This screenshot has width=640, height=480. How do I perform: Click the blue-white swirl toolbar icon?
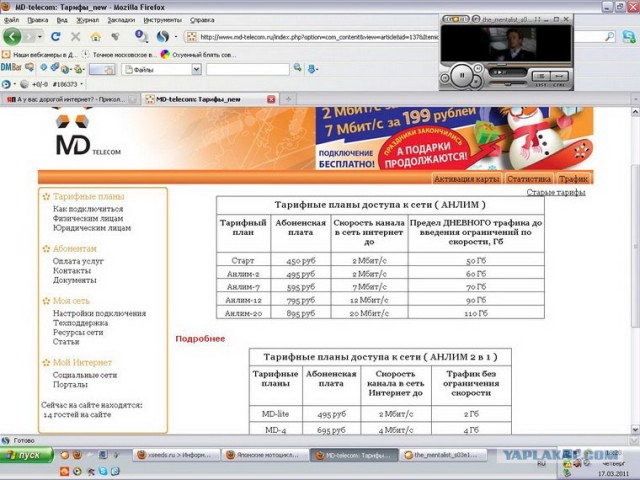[163, 36]
